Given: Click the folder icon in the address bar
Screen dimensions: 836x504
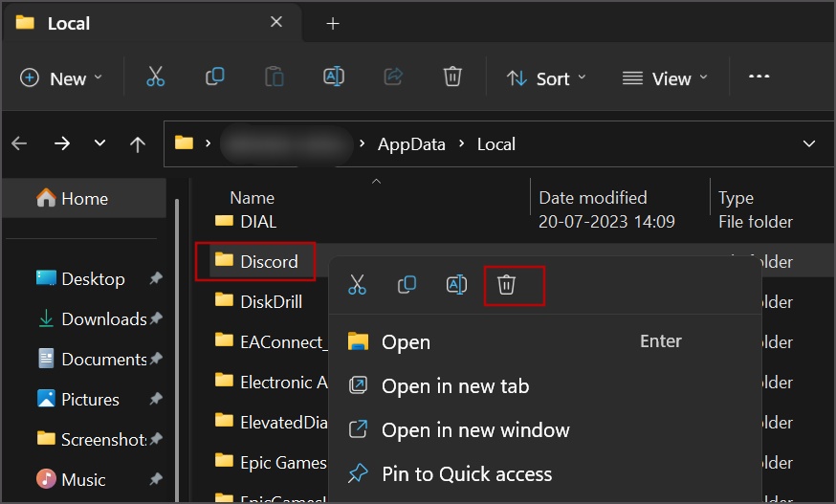Looking at the screenshot, I should [184, 142].
